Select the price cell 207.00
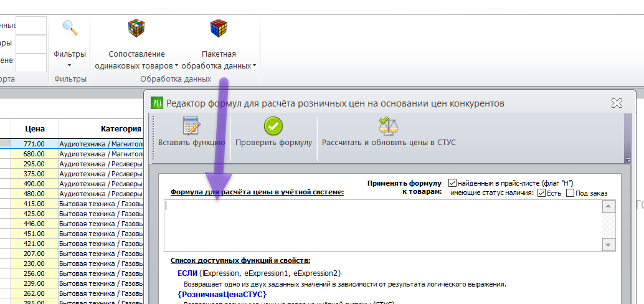This screenshot has height=304, width=644. (34, 254)
